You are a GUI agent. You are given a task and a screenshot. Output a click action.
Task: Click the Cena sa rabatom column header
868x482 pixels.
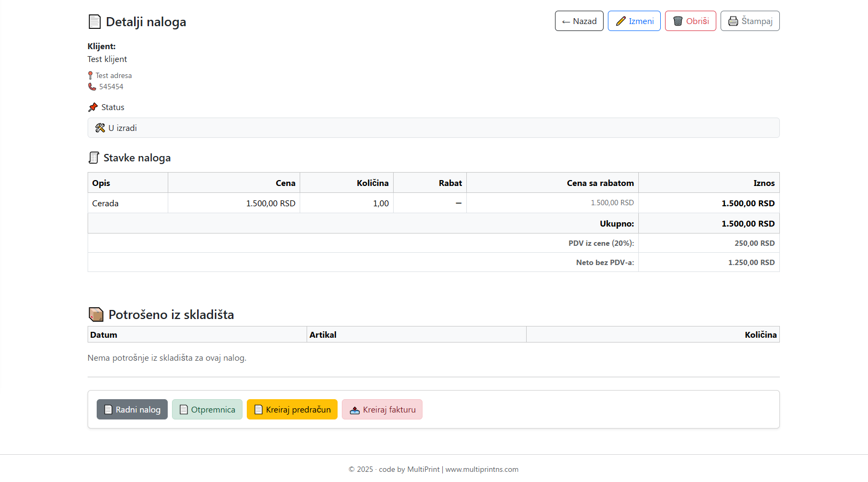tap(600, 183)
